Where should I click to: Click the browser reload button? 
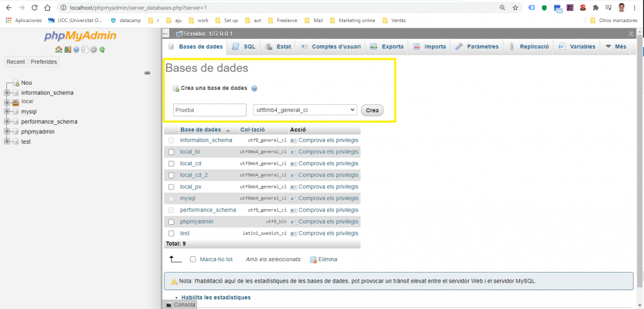tap(35, 8)
